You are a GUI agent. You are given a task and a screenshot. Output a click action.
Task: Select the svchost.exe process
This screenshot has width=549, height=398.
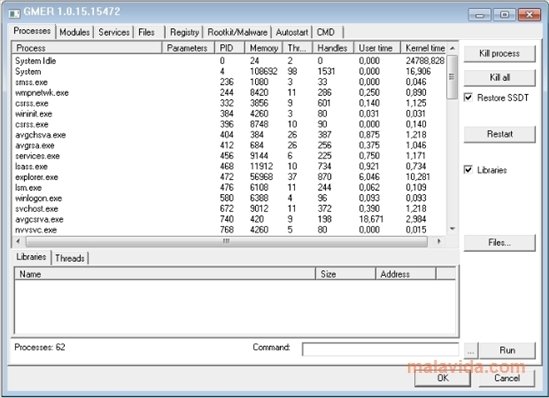click(x=229, y=209)
